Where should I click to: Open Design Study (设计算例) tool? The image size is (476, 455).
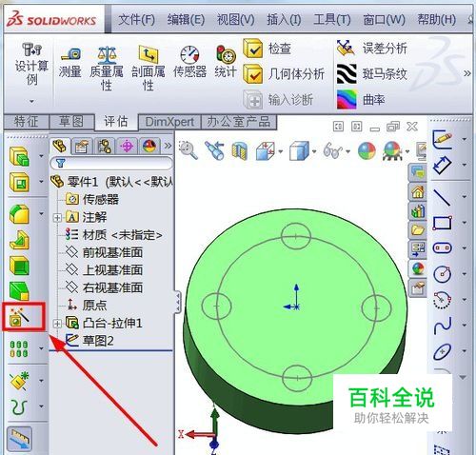tap(31, 65)
